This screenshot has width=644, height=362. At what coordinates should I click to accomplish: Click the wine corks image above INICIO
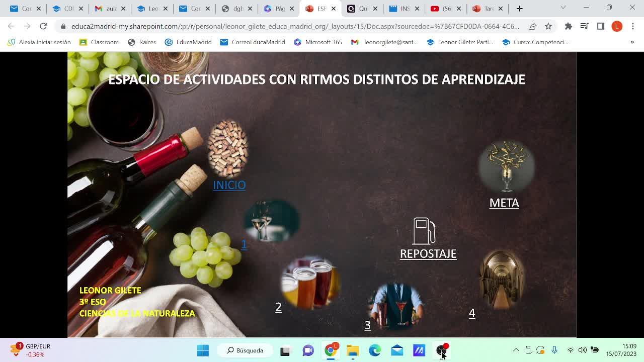(x=228, y=148)
